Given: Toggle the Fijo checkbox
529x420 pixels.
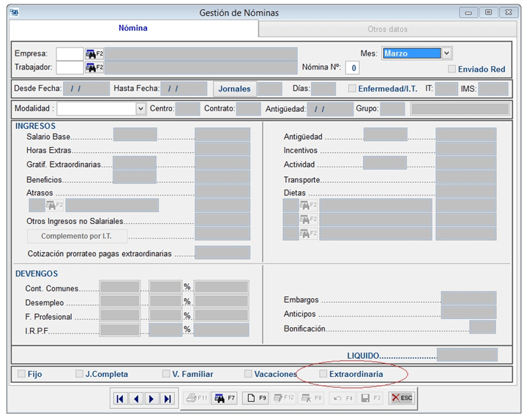Looking at the screenshot, I should [x=22, y=374].
